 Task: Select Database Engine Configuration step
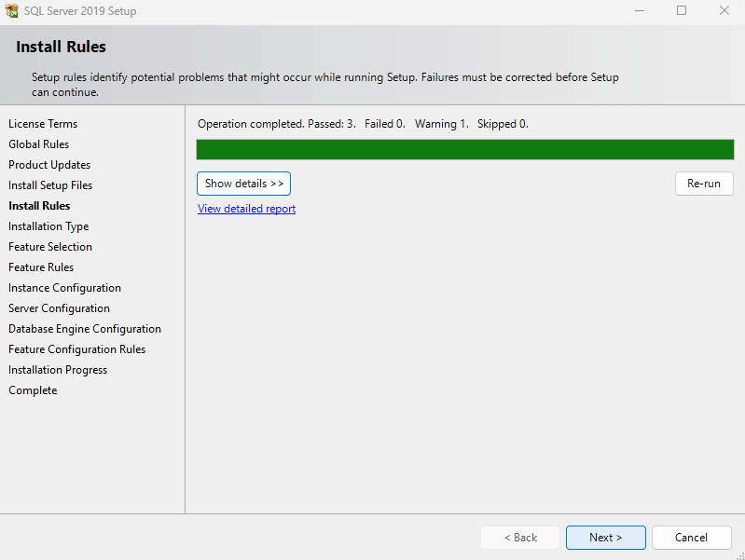[85, 329]
